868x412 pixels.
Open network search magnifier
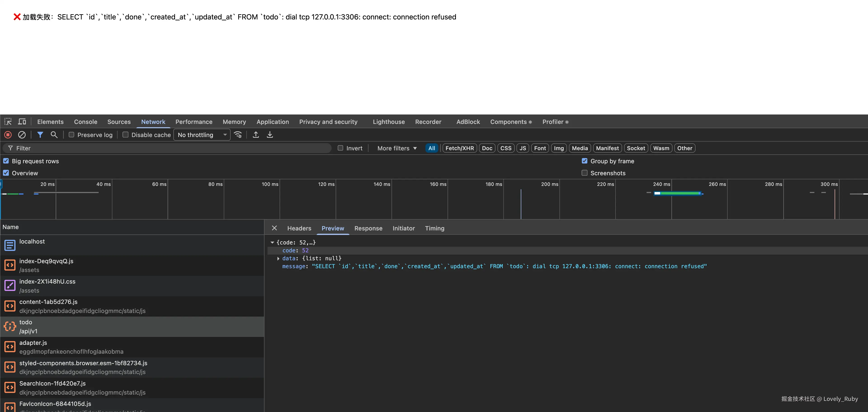pos(54,135)
